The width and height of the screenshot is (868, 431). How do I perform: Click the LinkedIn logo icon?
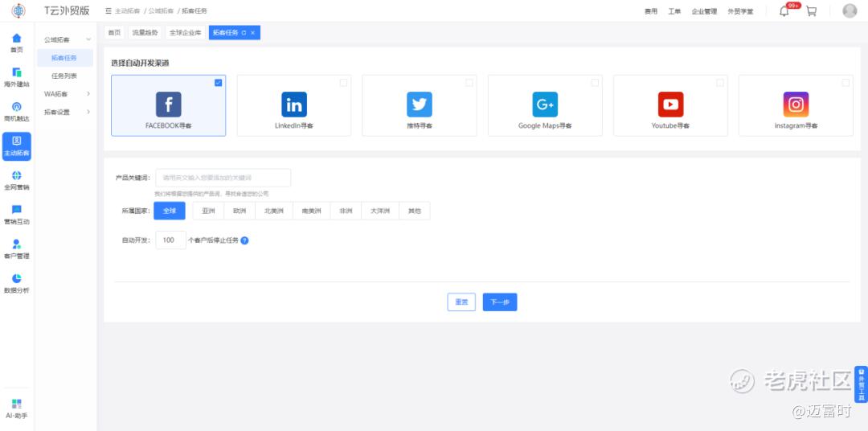coord(294,105)
